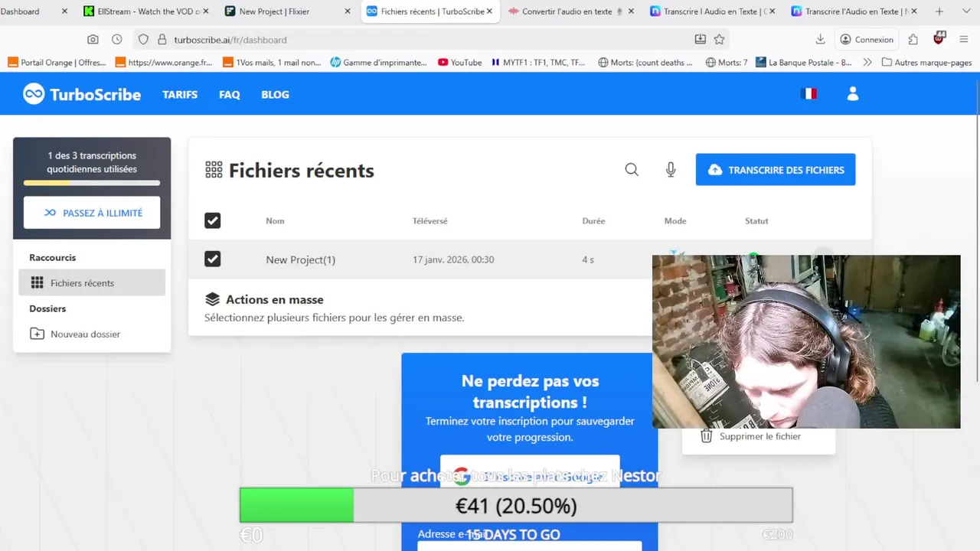Click the Mode column header
The width and height of the screenshot is (980, 551).
(675, 221)
